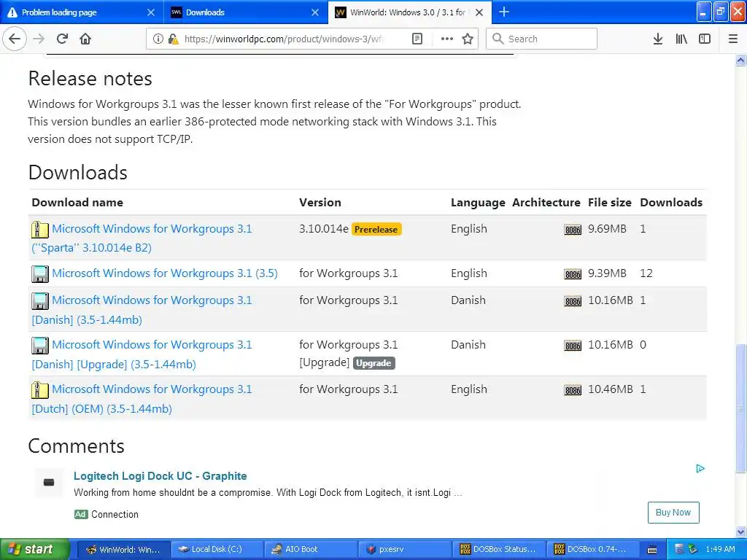
Task: Open the Firefox hamburger menu
Action: pos(733,39)
